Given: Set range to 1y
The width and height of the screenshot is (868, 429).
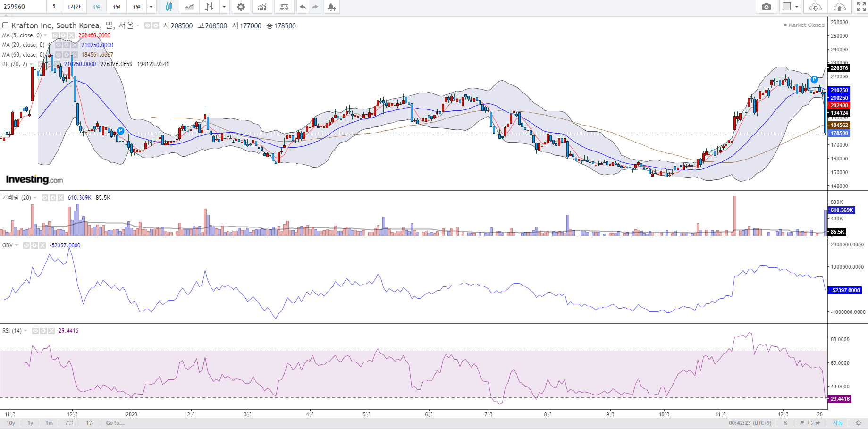Looking at the screenshot, I should 30,423.
